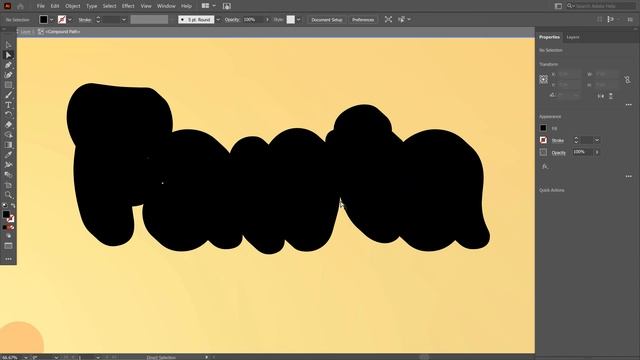The height and width of the screenshot is (360, 640).
Task: Open stroke weight dropdown in control bar
Action: [x=124, y=20]
